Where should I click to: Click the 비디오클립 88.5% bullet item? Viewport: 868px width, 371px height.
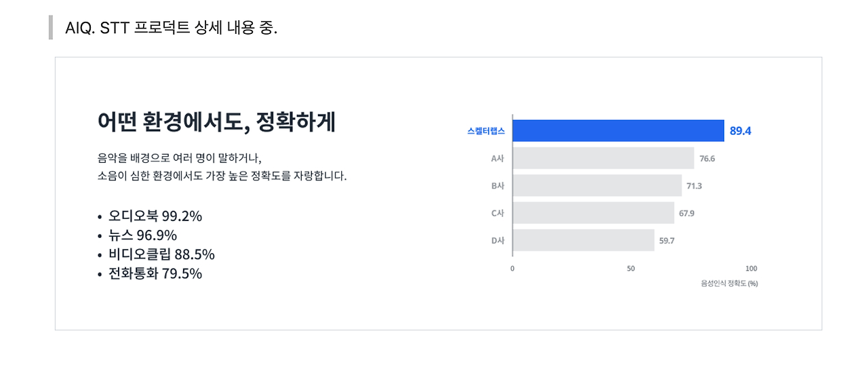(161, 254)
